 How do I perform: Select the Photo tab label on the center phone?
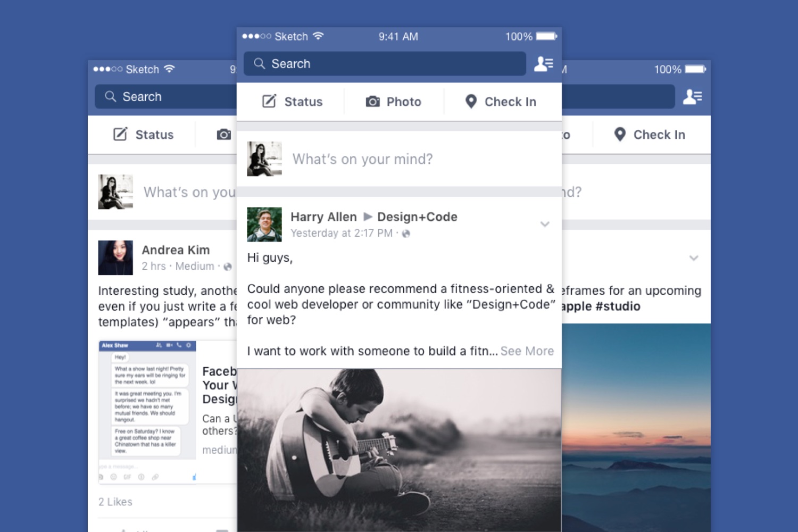point(404,102)
